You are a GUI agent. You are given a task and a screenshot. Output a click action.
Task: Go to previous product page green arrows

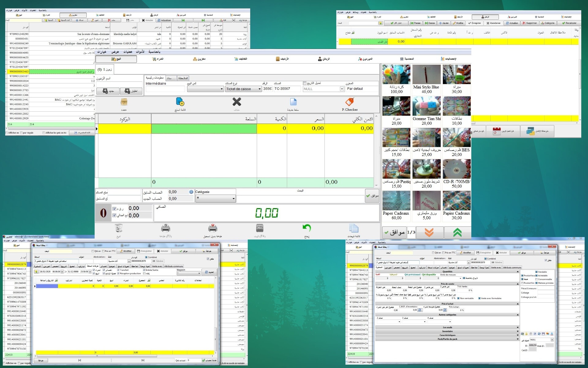pos(457,232)
